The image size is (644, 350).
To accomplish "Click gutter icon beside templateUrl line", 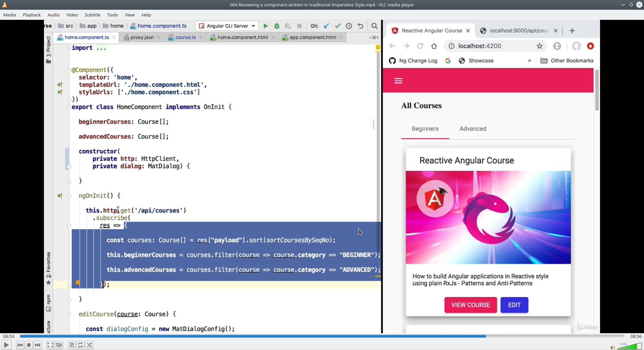I will coord(60,85).
